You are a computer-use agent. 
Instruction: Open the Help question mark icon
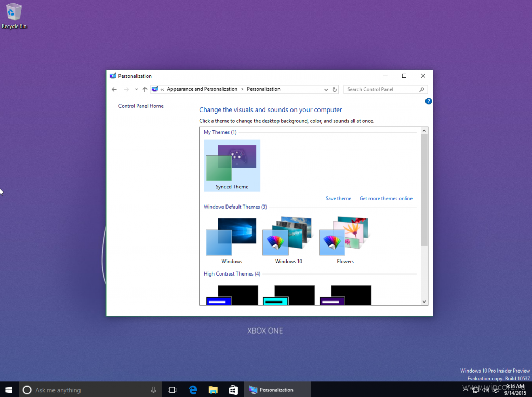tap(429, 101)
